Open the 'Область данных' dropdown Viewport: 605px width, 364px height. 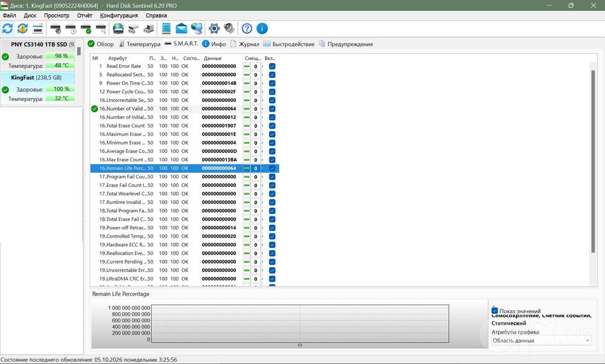coord(541,340)
